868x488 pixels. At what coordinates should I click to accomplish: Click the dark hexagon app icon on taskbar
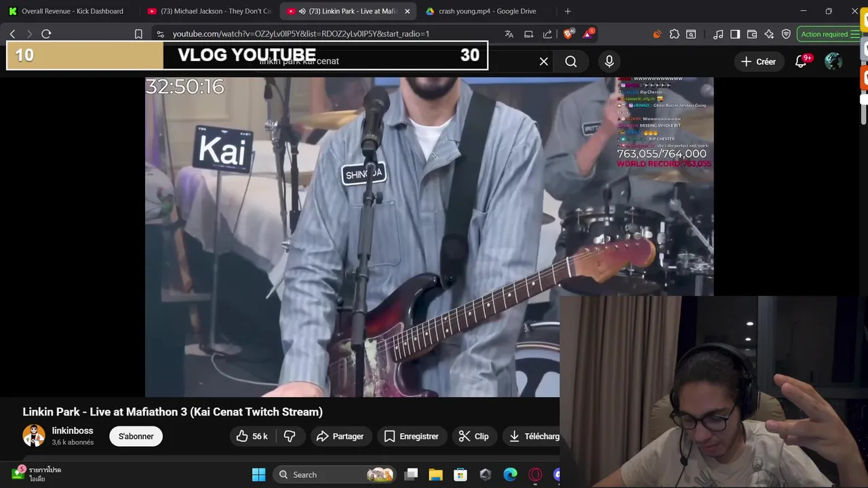click(485, 474)
